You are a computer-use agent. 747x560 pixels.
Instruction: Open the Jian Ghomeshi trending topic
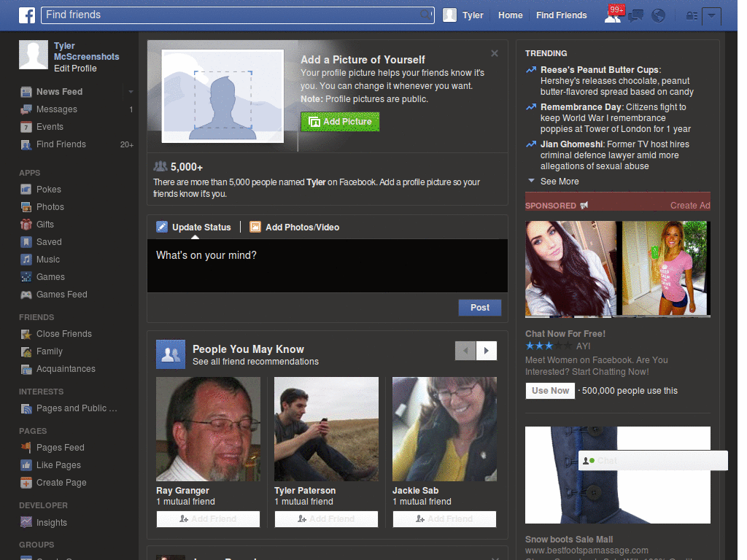[x=572, y=144]
